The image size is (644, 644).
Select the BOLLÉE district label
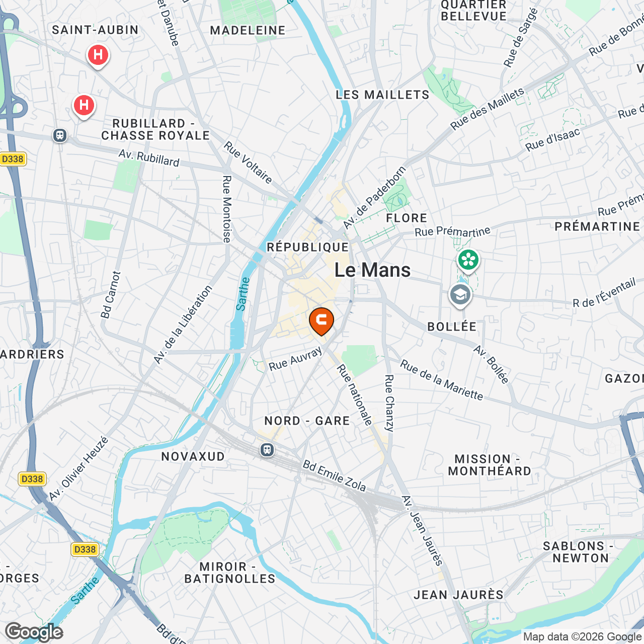pos(452,327)
